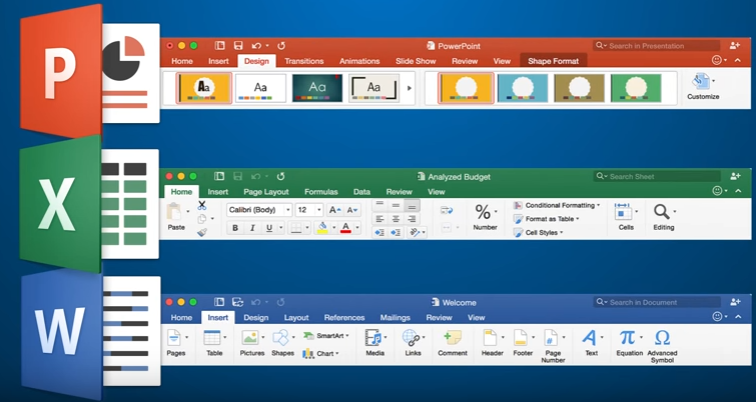Image resolution: width=756 pixels, height=402 pixels.
Task: Click Excel Format Painter brush icon
Action: (x=202, y=232)
